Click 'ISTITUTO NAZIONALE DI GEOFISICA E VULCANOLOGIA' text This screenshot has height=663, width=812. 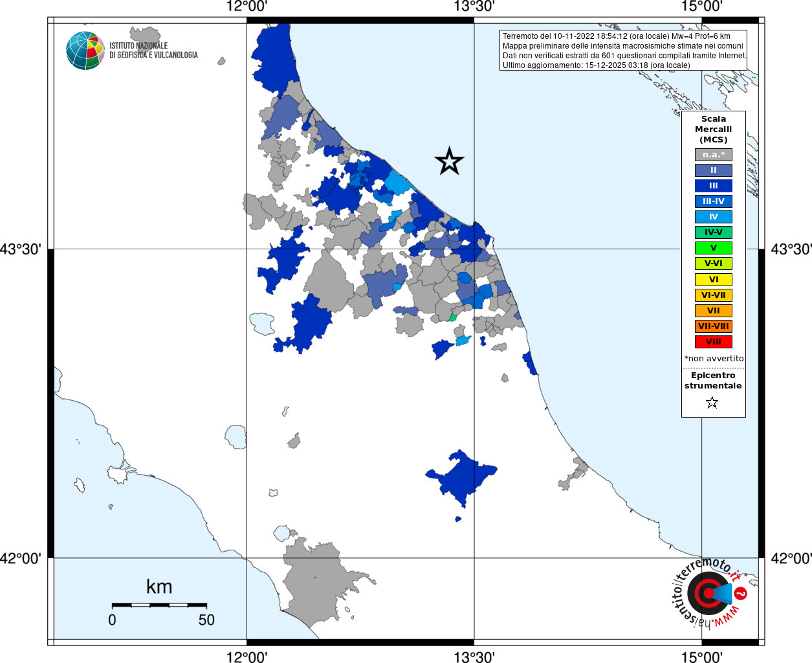point(153,51)
